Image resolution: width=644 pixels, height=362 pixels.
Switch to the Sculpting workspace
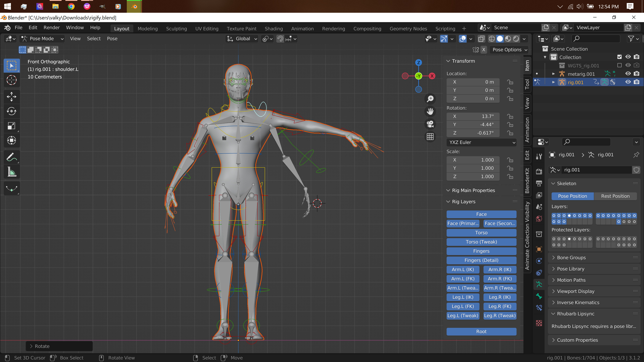(176, 28)
